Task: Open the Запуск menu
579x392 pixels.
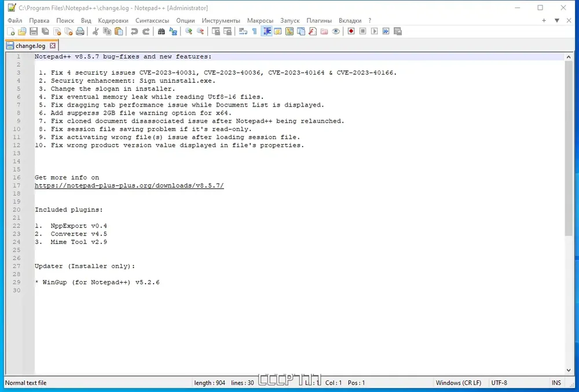Action: coord(290,21)
